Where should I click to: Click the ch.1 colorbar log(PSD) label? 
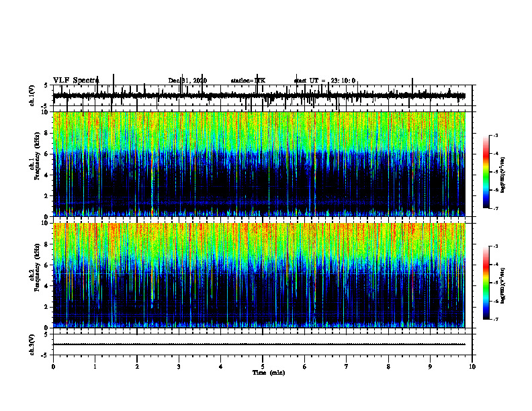503,175
